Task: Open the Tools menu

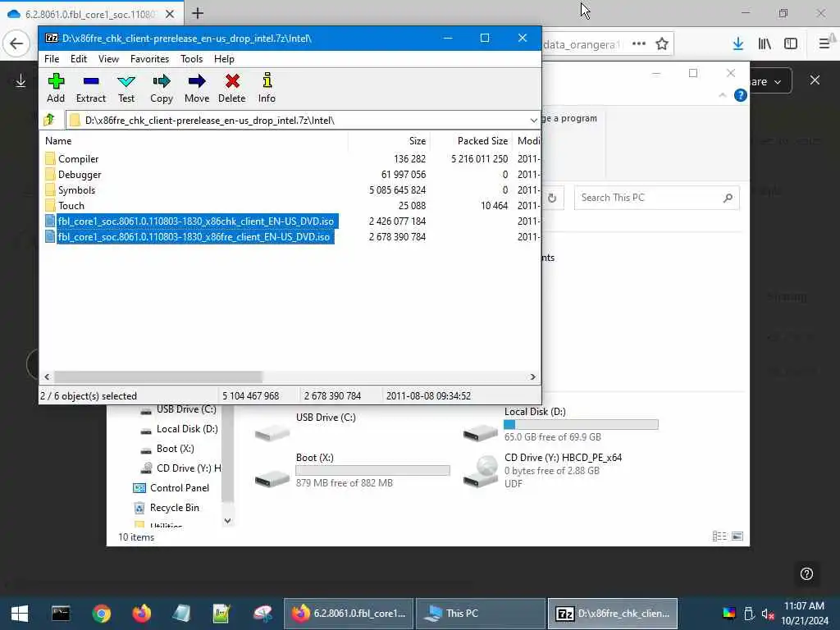Action: coord(191,59)
